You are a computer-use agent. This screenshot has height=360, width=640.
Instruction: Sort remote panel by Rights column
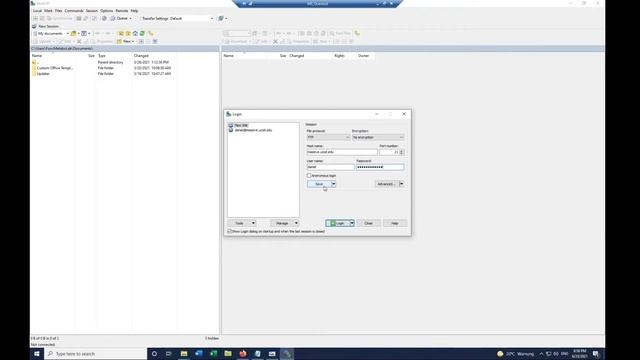339,56
